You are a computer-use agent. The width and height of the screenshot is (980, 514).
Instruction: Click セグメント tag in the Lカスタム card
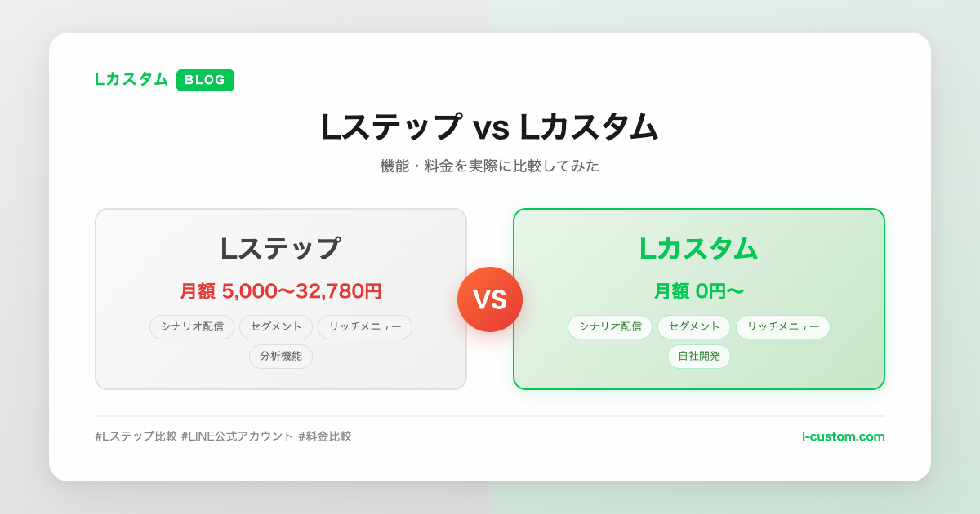point(694,327)
